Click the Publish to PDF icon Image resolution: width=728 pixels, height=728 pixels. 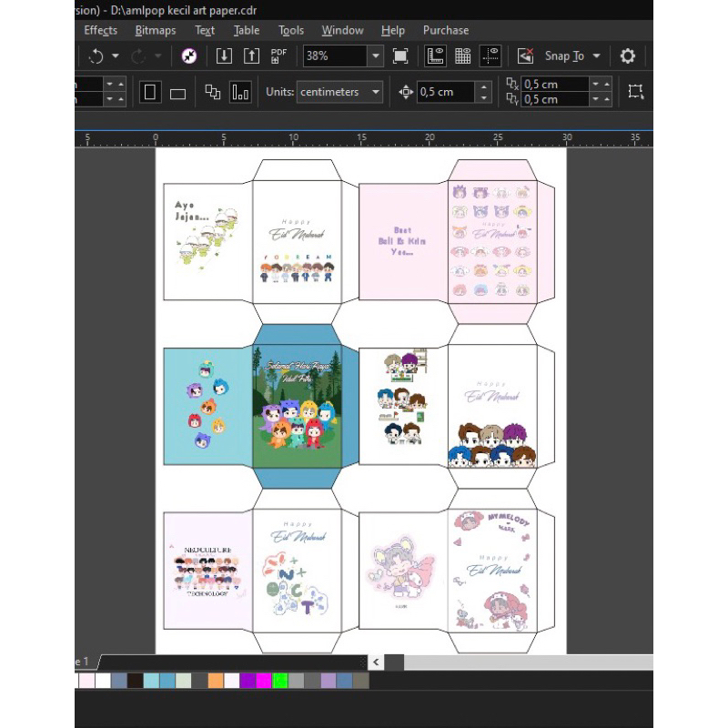(278, 56)
